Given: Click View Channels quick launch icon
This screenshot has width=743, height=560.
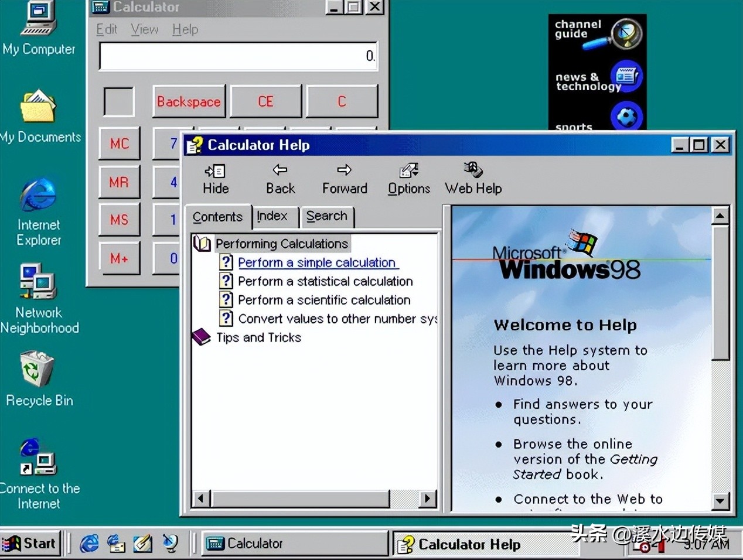Looking at the screenshot, I should coord(170,544).
